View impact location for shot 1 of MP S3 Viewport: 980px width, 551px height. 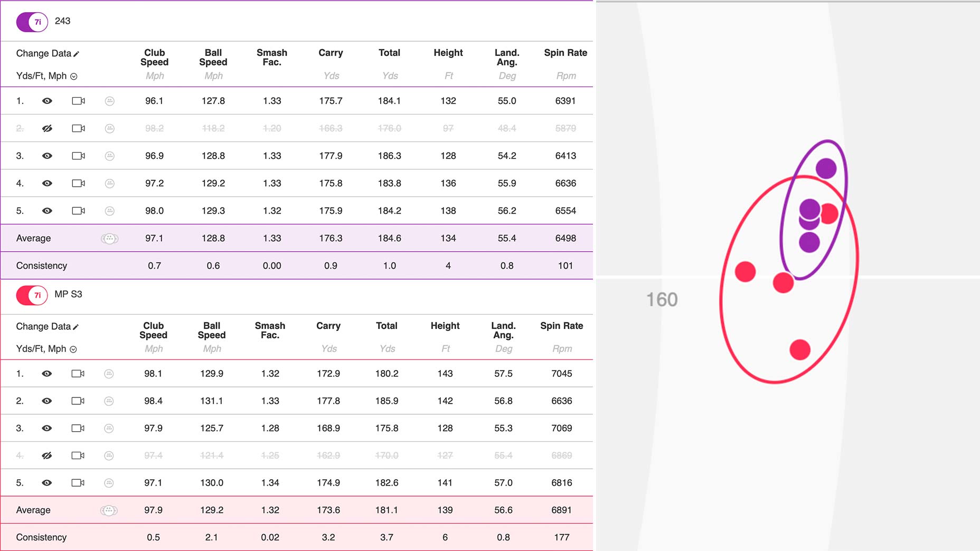[x=109, y=373]
